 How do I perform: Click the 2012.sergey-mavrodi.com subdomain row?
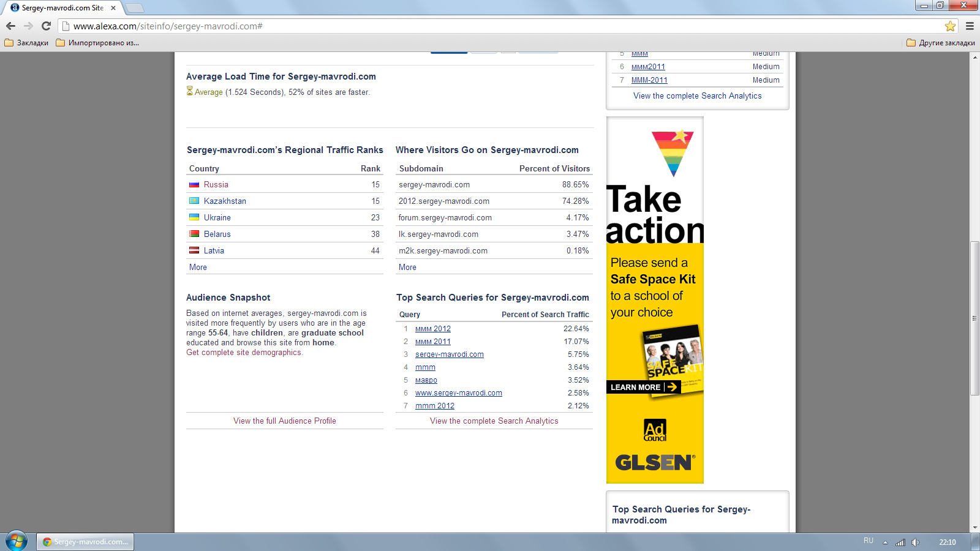(x=494, y=201)
